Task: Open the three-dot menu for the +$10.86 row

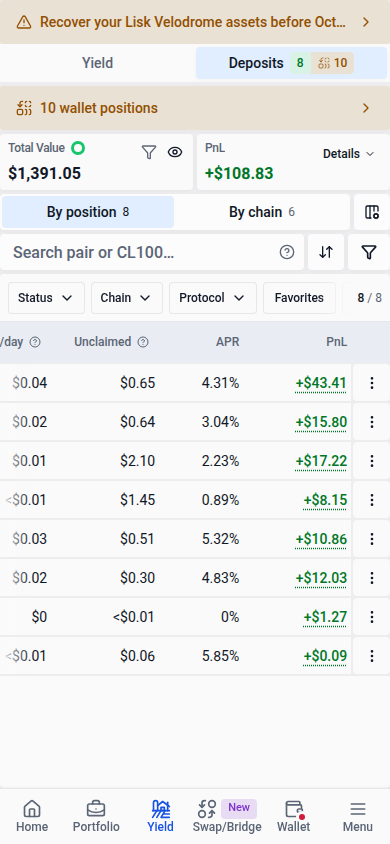Action: coord(371,539)
